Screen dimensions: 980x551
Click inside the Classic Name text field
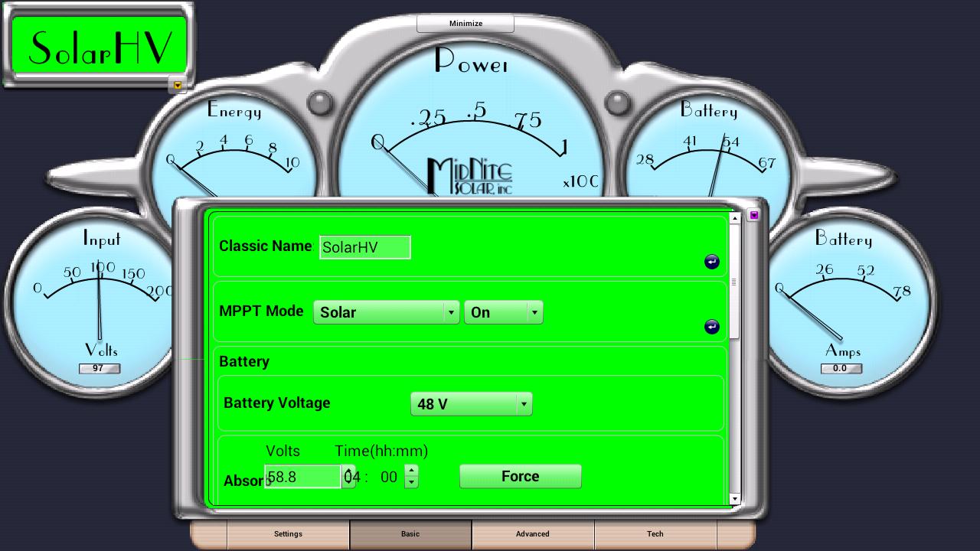[x=365, y=246]
